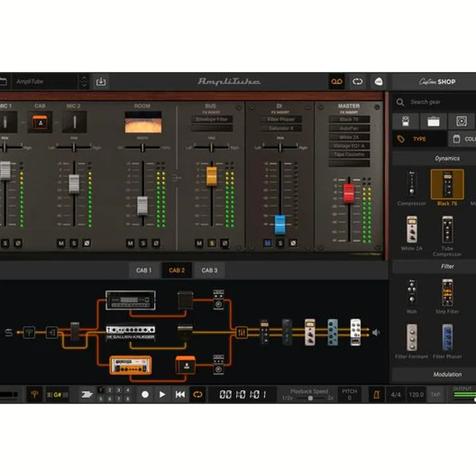This screenshot has height=476, width=476.
Task: Show stomp pedals in gear browser
Action: coord(405,122)
